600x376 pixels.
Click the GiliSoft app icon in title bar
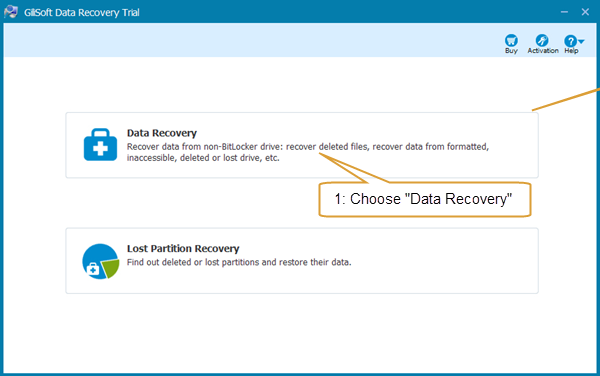[11, 12]
